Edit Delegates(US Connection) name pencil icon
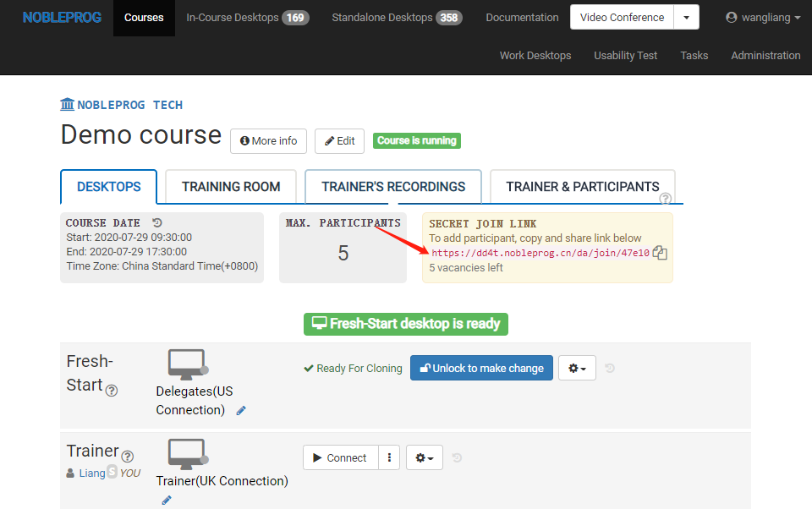The height and width of the screenshot is (509, 812). point(241,411)
